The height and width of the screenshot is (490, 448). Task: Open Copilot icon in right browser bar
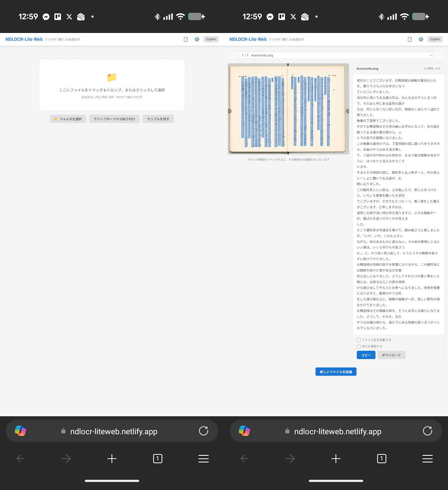[244, 431]
